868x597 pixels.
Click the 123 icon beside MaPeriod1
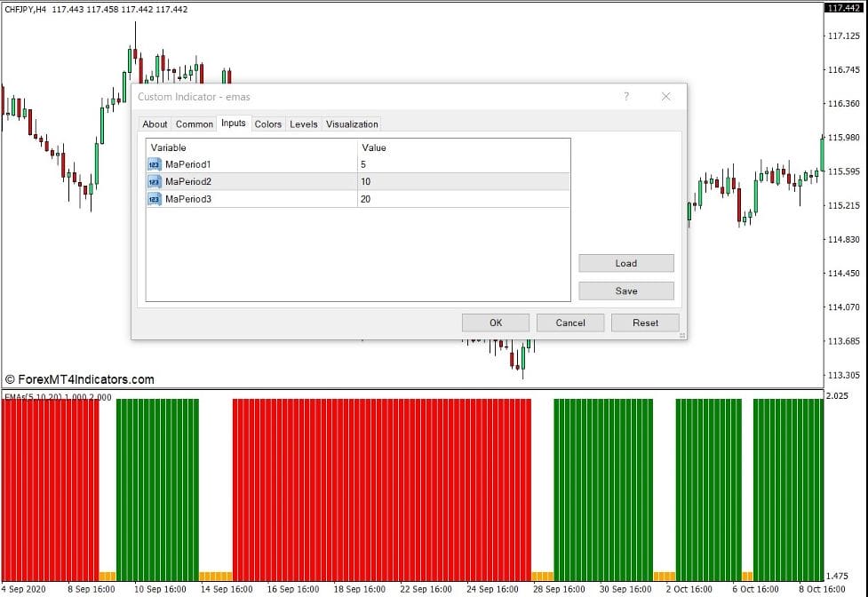(x=152, y=164)
